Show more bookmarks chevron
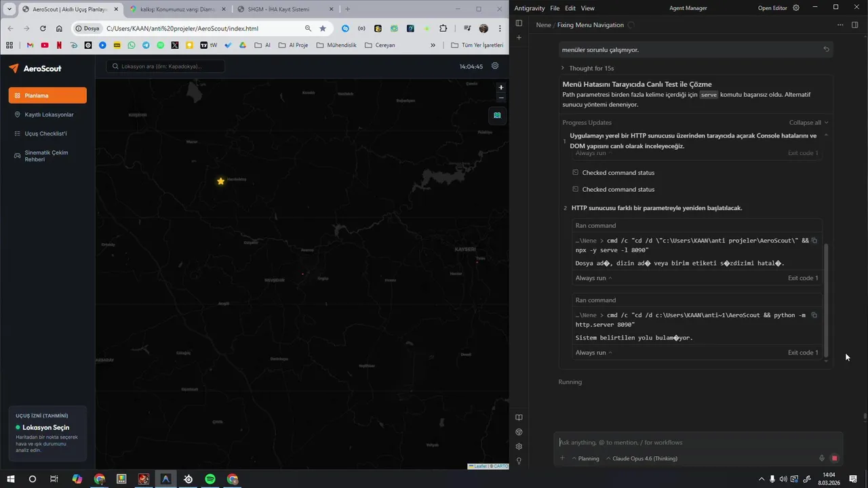This screenshot has height=488, width=868. pyautogui.click(x=433, y=45)
